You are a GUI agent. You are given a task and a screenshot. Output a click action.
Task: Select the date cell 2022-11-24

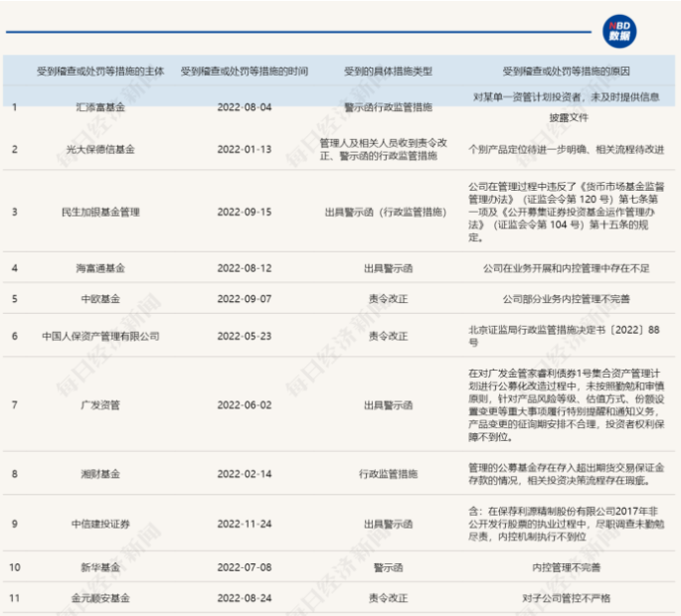pos(245,524)
